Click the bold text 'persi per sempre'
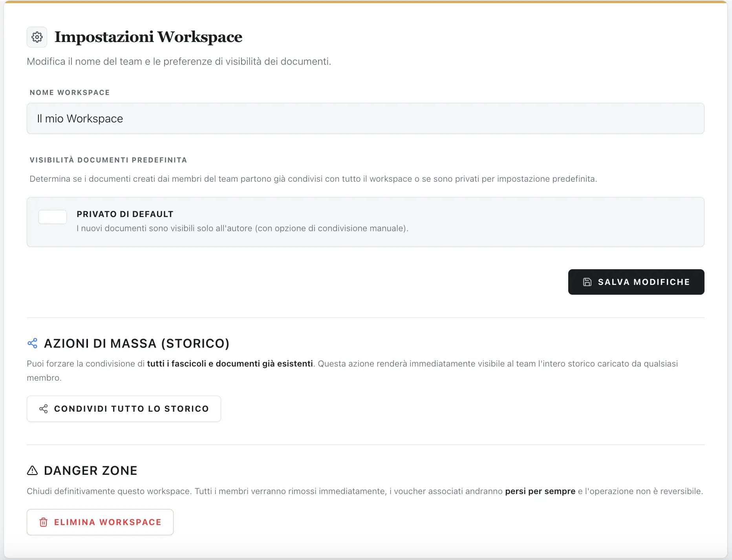The width and height of the screenshot is (732, 560). coord(540,491)
